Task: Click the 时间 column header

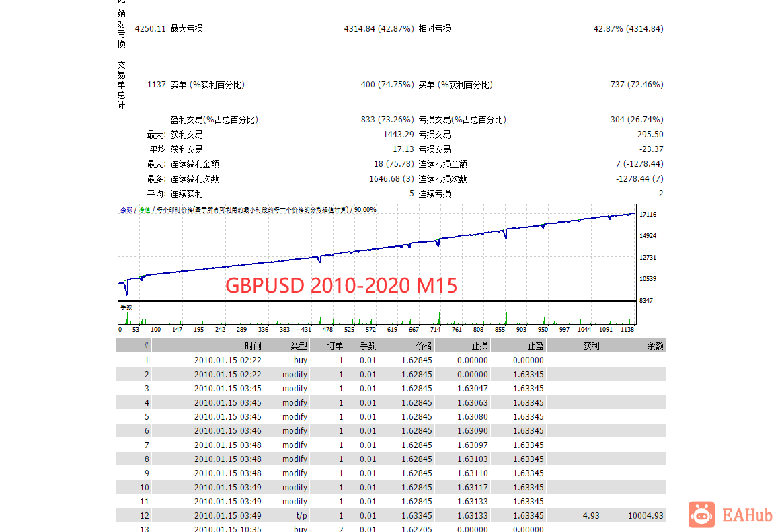Action: 208,346
